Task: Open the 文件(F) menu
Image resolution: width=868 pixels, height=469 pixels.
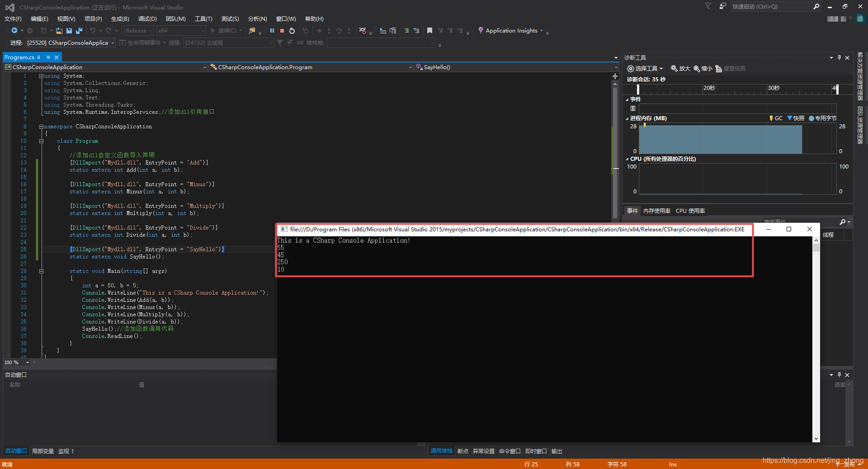Action: coord(13,19)
